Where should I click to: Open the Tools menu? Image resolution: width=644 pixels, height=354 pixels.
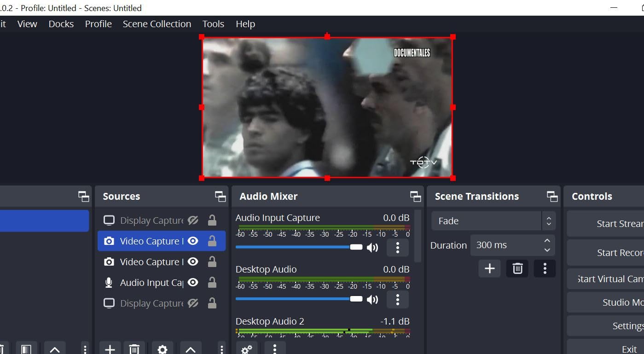(x=213, y=24)
